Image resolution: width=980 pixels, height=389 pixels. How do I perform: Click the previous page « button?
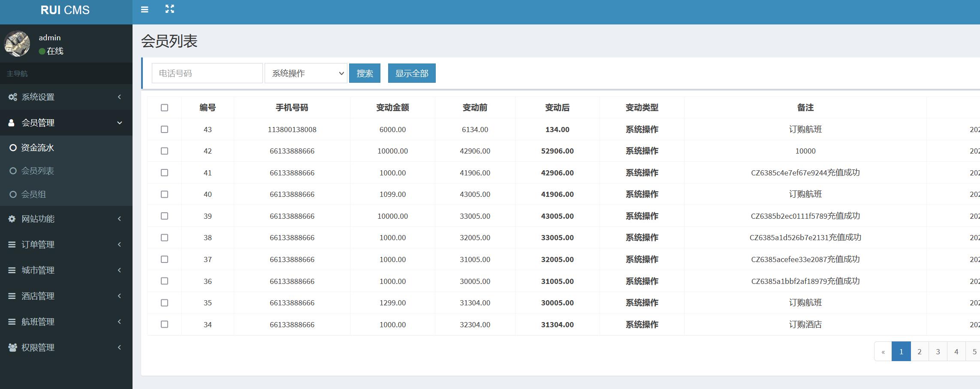point(883,352)
